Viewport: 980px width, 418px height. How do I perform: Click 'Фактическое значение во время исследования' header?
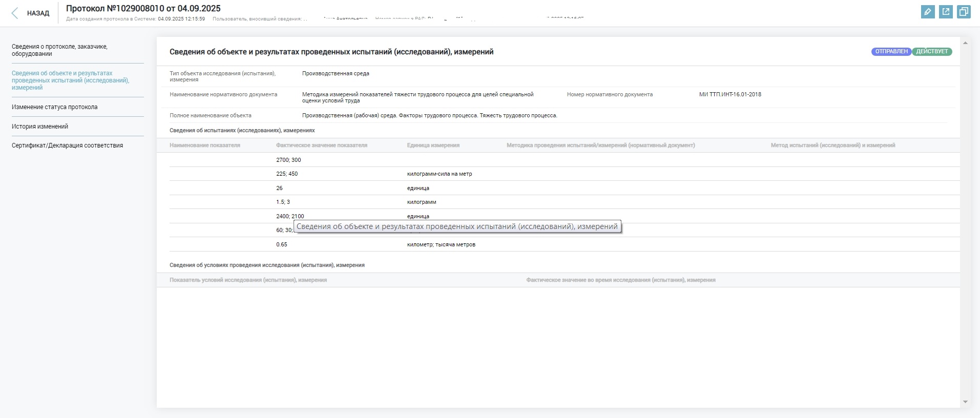[620, 280]
